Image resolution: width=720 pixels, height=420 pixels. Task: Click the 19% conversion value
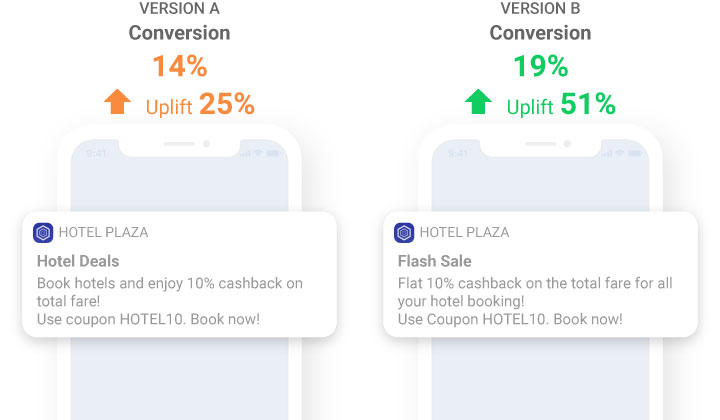coord(540,67)
